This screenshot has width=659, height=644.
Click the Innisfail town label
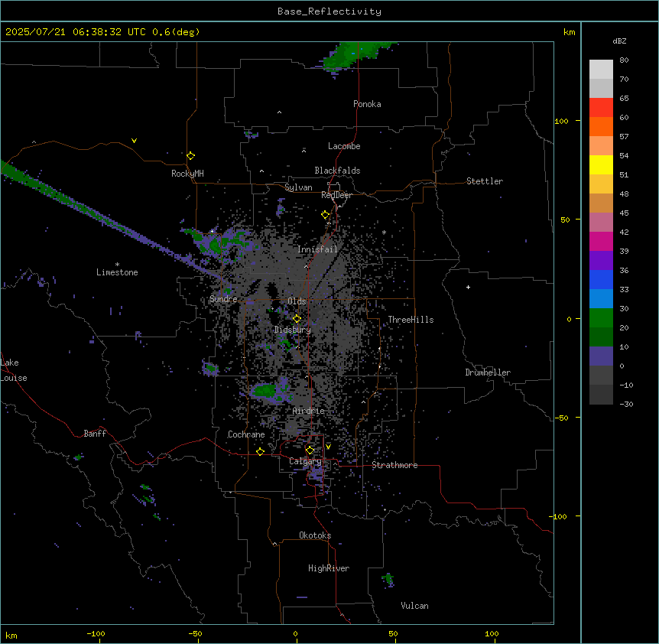(x=317, y=249)
